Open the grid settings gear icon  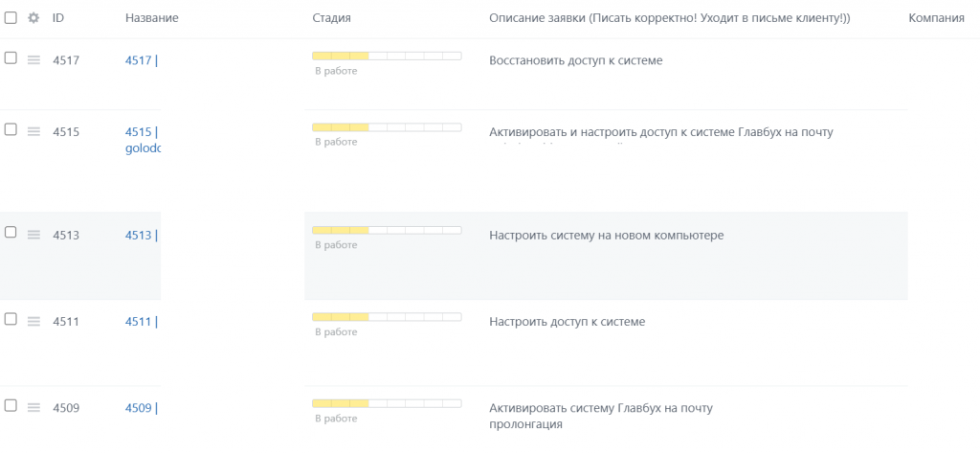(x=33, y=18)
